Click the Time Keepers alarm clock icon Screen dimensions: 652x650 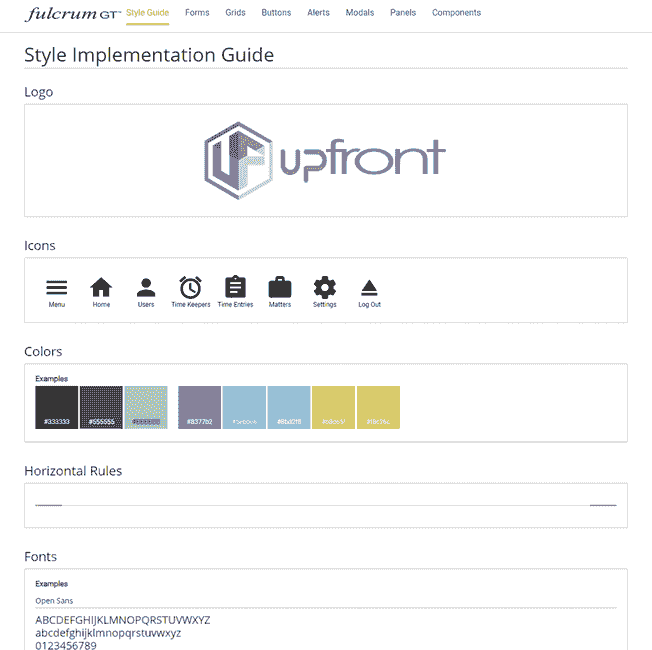pyautogui.click(x=190, y=287)
